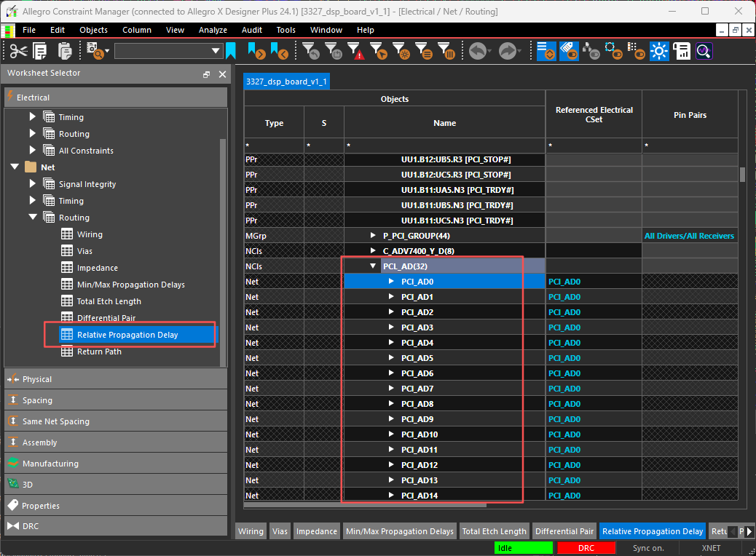Click the filter with red warning icon
This screenshot has height=556, width=756.
tap(355, 51)
